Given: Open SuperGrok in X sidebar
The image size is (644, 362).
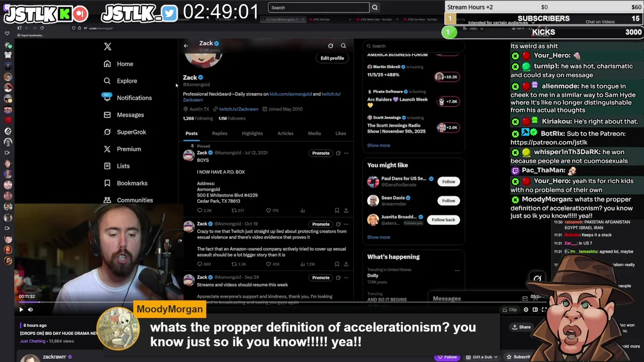Looking at the screenshot, I should (x=125, y=132).
